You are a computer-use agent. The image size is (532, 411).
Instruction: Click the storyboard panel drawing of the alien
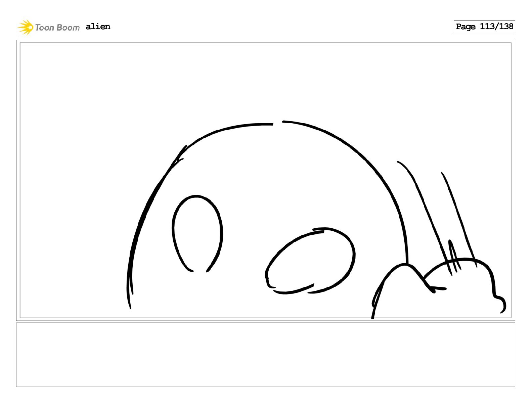tap(265, 180)
